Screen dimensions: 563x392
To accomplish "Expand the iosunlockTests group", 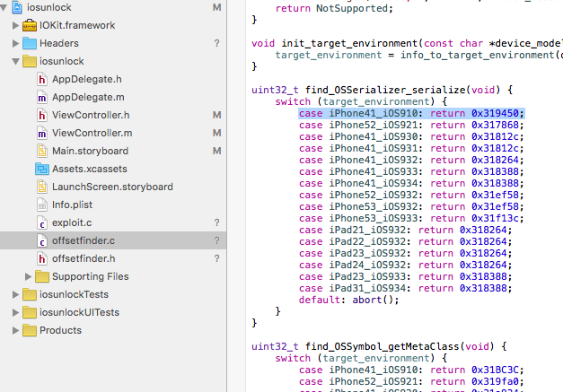I will (15, 294).
